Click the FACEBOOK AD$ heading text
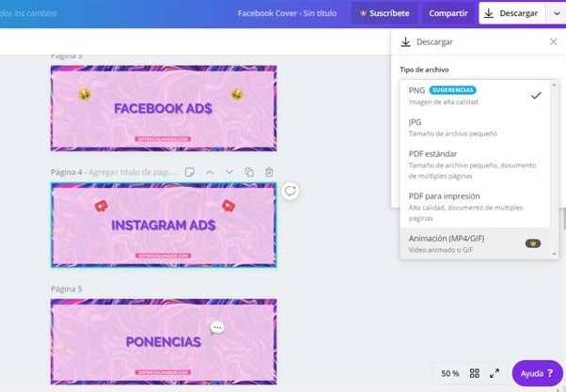 [164, 108]
